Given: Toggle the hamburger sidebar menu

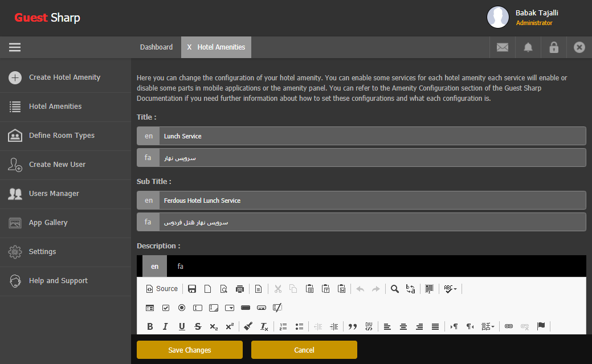Looking at the screenshot, I should pyautogui.click(x=15, y=47).
